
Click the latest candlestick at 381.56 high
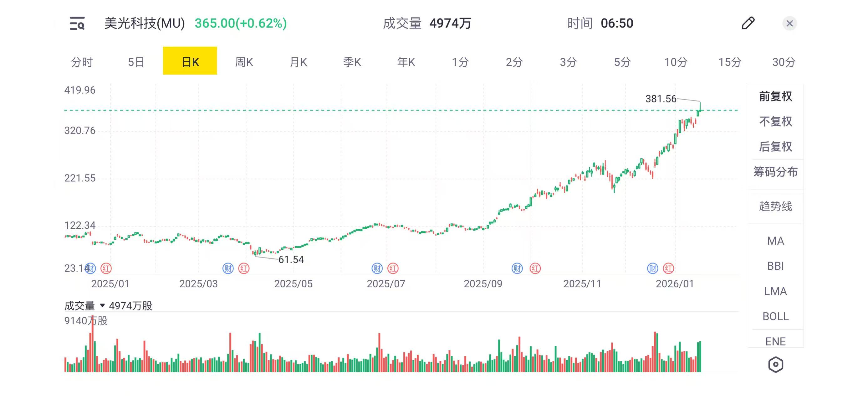pyautogui.click(x=700, y=107)
